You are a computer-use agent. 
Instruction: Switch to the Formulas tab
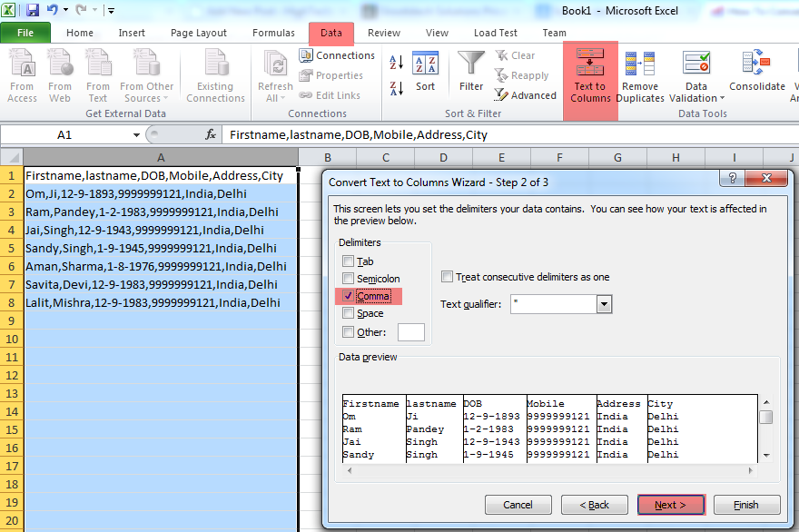273,33
